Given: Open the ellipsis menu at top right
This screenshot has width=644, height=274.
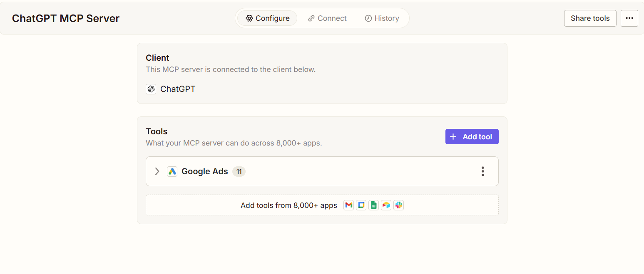Looking at the screenshot, I should 629,18.
